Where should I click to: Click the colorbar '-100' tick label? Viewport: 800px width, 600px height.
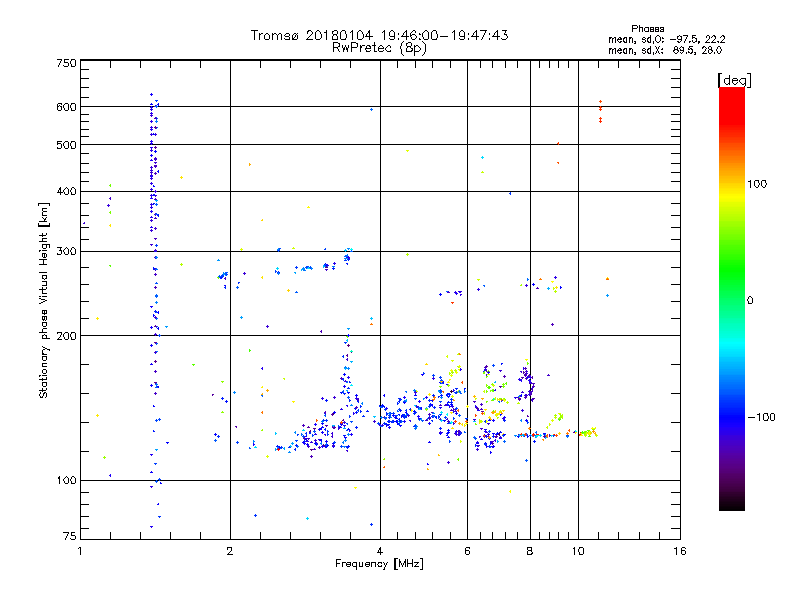pyautogui.click(x=761, y=417)
